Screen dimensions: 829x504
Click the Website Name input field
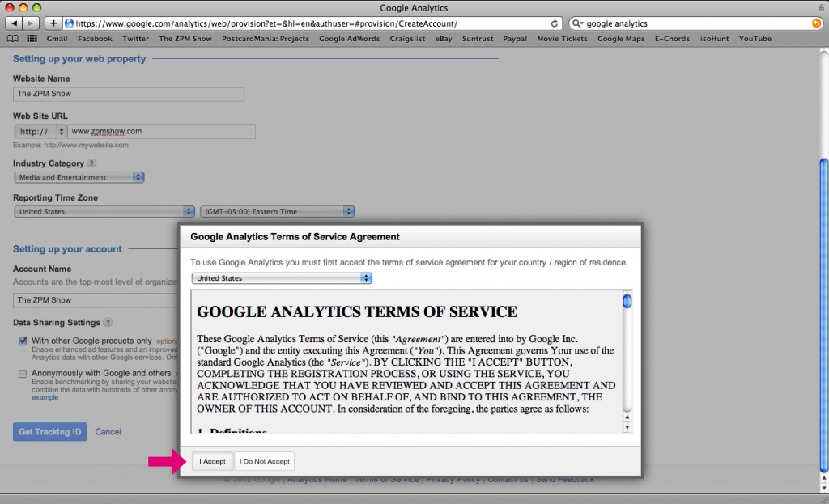pos(129,94)
